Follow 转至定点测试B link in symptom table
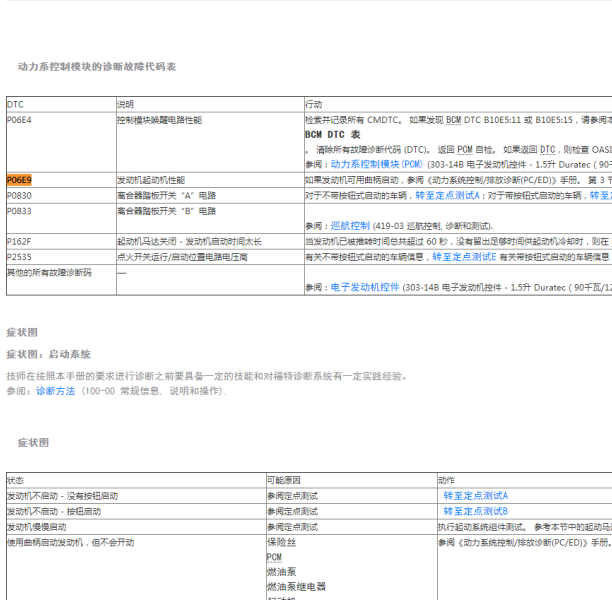The width and height of the screenshot is (612, 600). click(475, 511)
